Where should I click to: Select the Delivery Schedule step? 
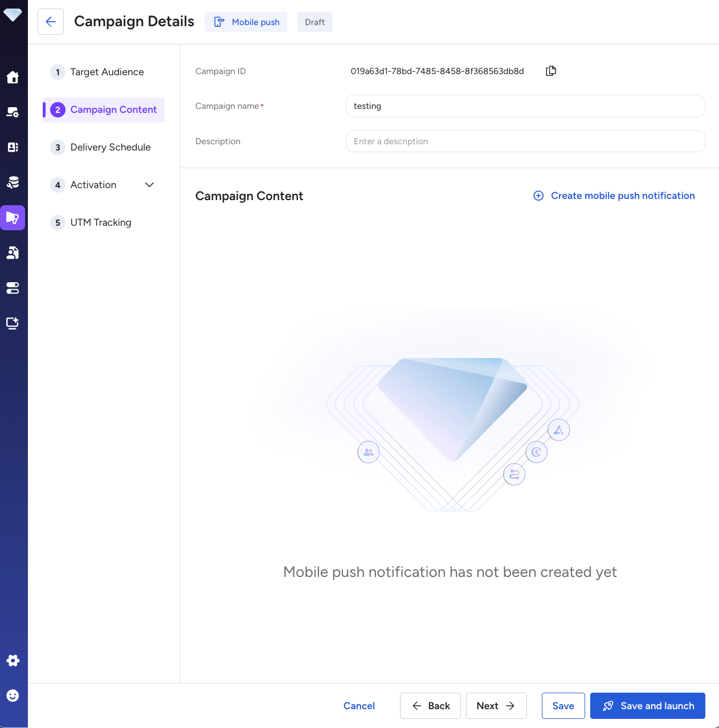[110, 147]
